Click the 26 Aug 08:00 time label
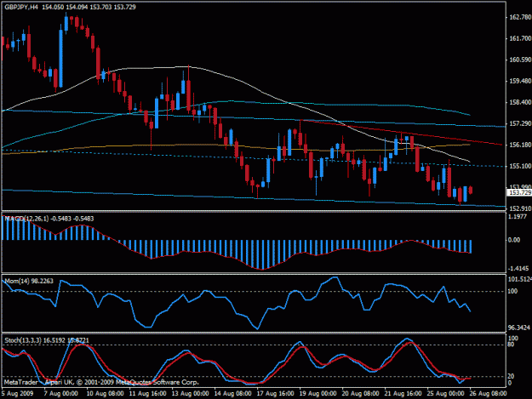Image resolution: width=532 pixels, height=399 pixels. coord(488,394)
